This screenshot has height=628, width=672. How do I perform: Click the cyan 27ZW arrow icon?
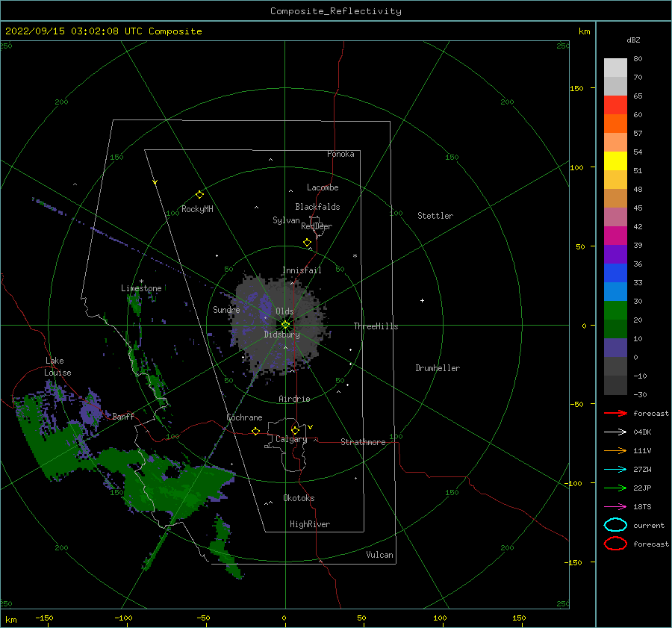click(615, 470)
